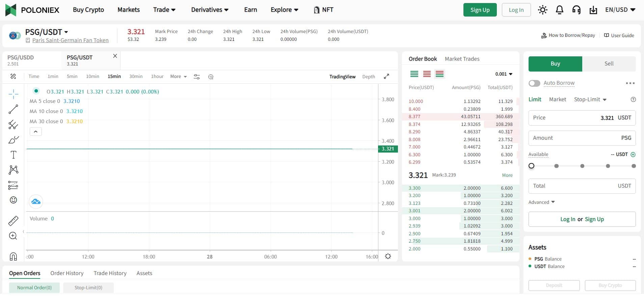
Task: Open the Assets tab at bottom
Action: 144,273
